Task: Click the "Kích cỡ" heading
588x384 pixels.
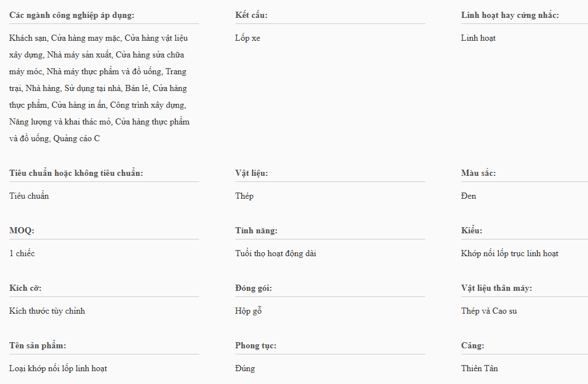Action: click(26, 288)
